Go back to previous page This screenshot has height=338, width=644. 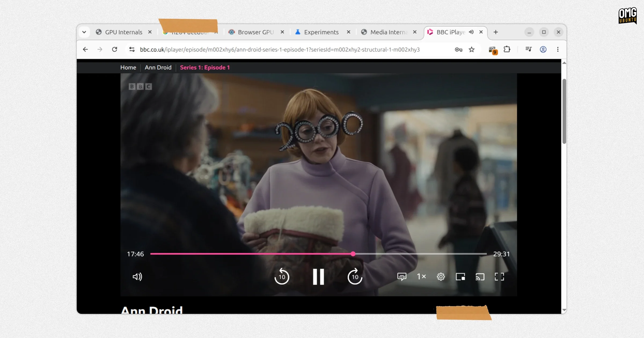tap(85, 49)
